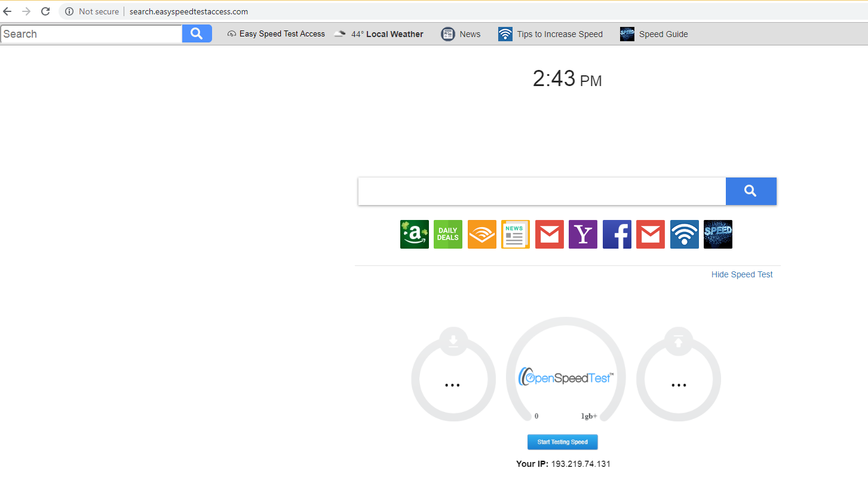Go back to the previous page

pyautogui.click(x=8, y=11)
